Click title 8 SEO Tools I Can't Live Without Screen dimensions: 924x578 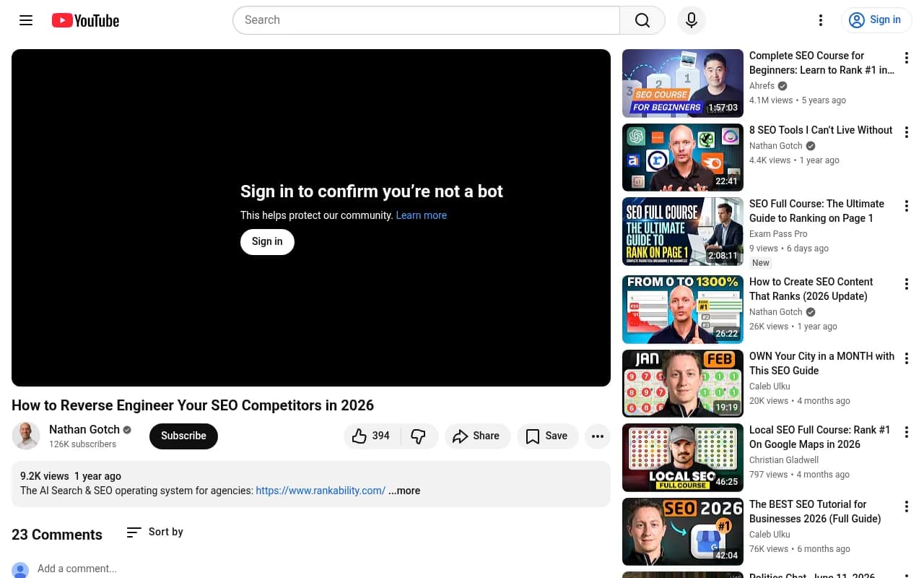(x=821, y=130)
